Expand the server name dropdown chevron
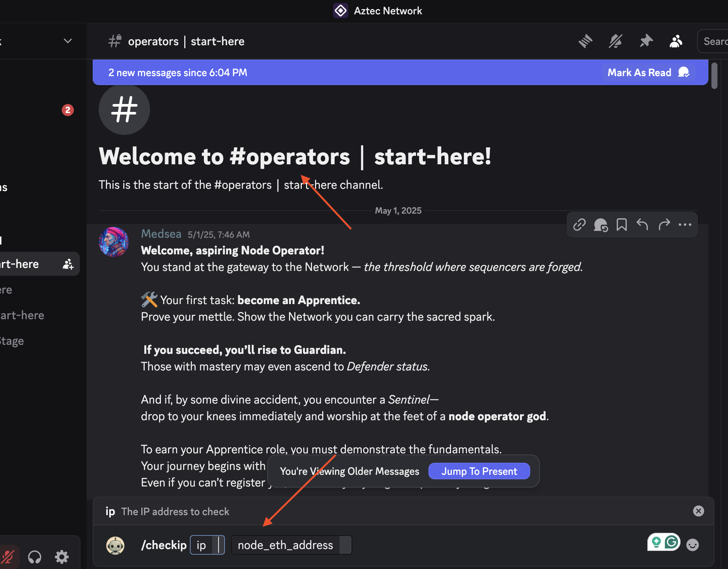The width and height of the screenshot is (728, 569). [68, 41]
